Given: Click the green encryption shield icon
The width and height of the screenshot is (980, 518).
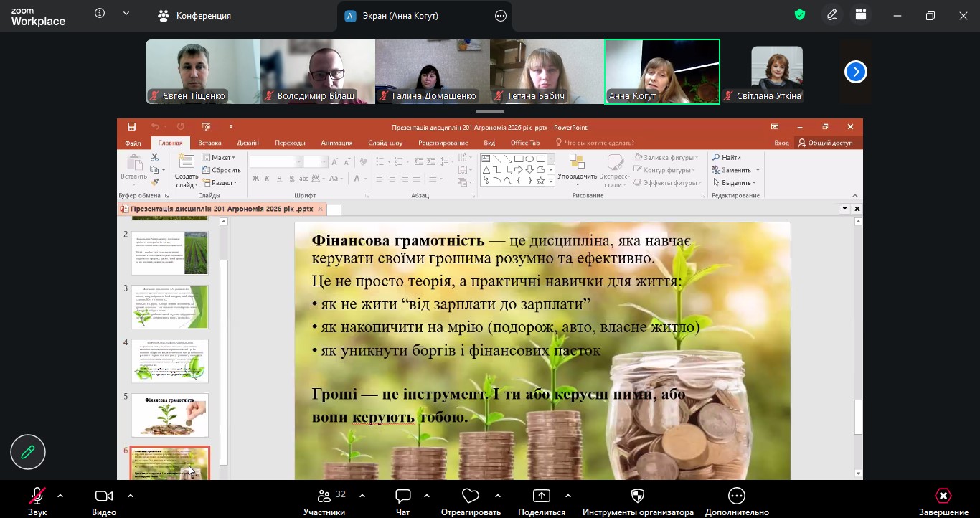Looking at the screenshot, I should (800, 15).
